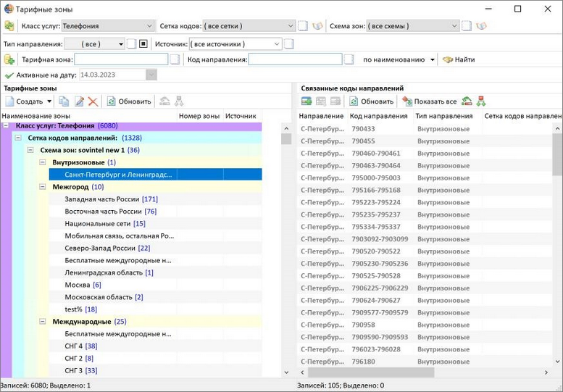This screenshot has height=392, width=563.
Task: Click Обновить in the Тарифные зоны toolbar
Action: tap(129, 101)
